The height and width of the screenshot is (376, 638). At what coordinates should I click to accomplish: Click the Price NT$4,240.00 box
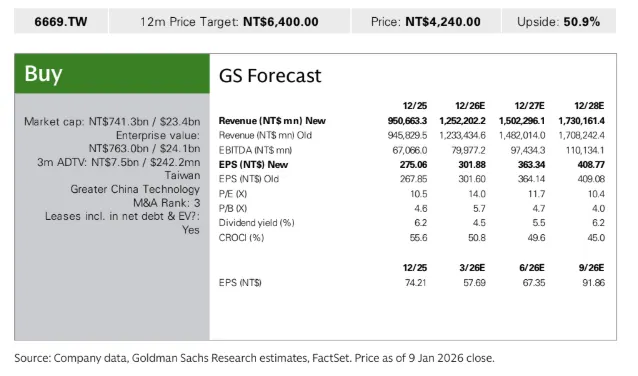[x=426, y=21]
